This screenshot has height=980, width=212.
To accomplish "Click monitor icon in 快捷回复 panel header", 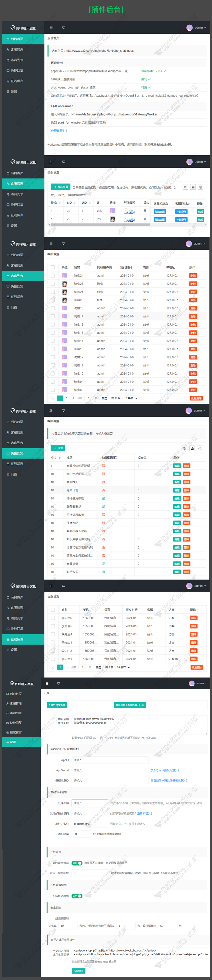I will (63, 410).
